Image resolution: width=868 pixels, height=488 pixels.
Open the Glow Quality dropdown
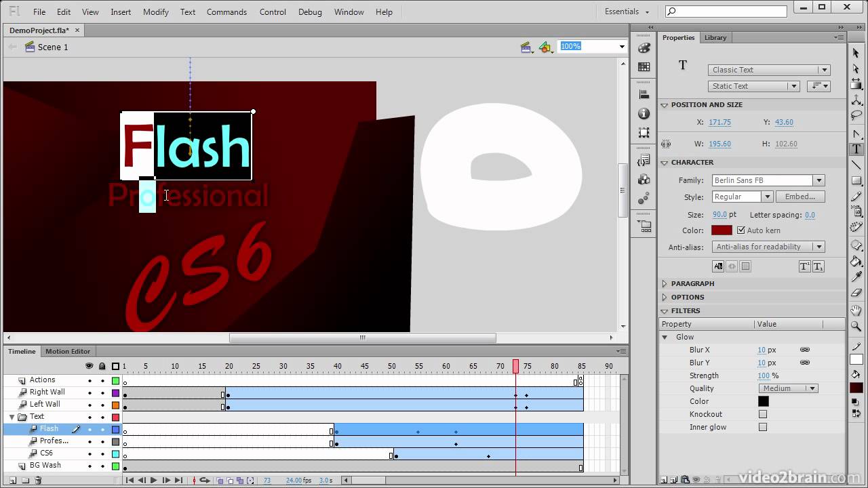click(788, 388)
